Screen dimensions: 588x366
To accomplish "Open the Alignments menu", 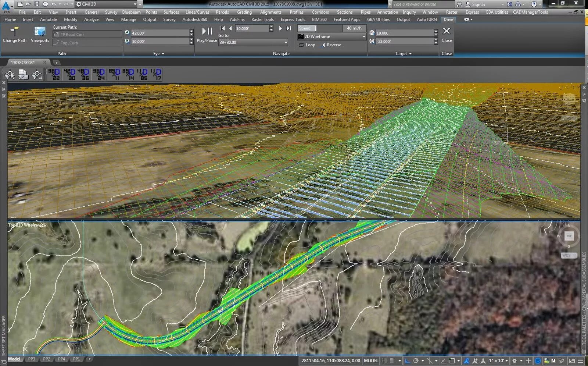I will pos(271,12).
